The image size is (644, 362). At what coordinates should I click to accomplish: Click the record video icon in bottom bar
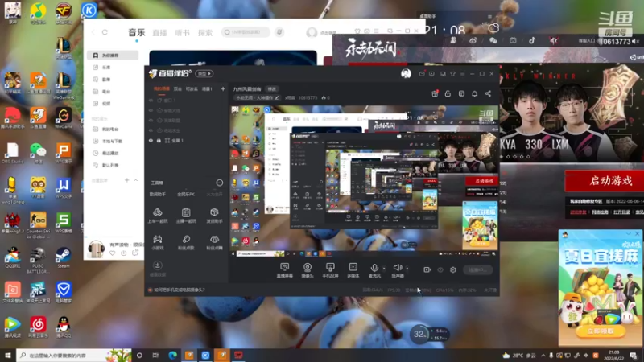[427, 269]
